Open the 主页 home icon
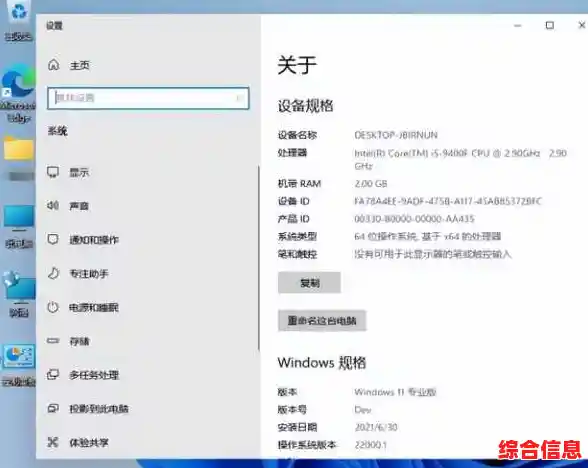This screenshot has width=588, height=468. coord(53,65)
